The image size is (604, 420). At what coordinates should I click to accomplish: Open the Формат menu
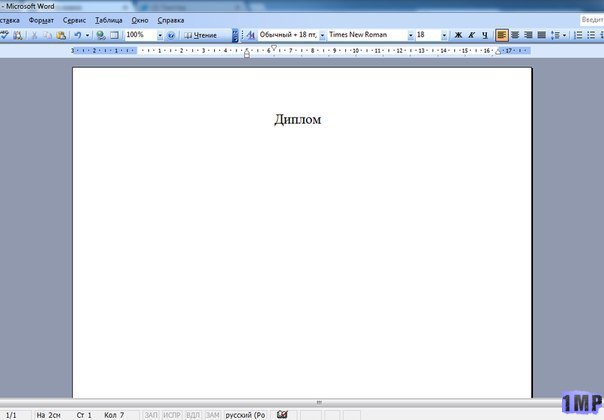click(41, 20)
